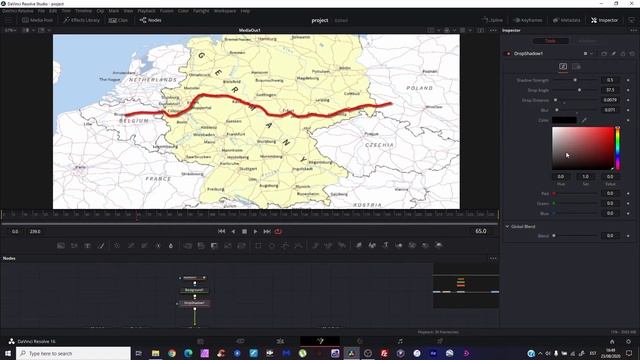The height and width of the screenshot is (360, 640).
Task: Toggle keyframe dot for Shadow Strength
Action: tap(628, 80)
